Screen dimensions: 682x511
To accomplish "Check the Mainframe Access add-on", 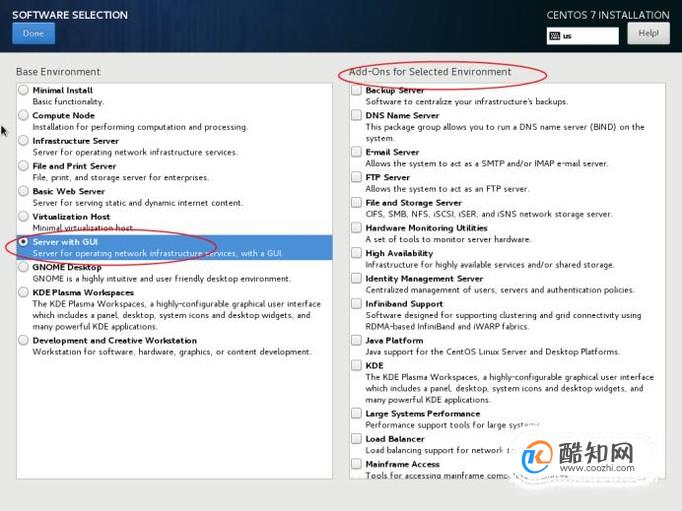I will (x=356, y=464).
